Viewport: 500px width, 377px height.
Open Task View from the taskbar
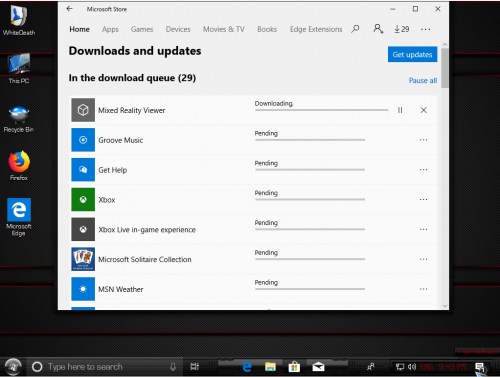click(195, 367)
